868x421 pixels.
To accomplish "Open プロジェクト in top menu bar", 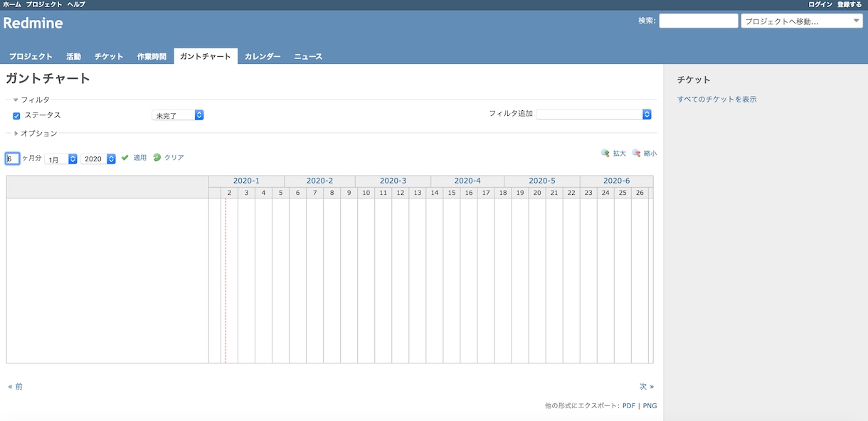I will (44, 4).
